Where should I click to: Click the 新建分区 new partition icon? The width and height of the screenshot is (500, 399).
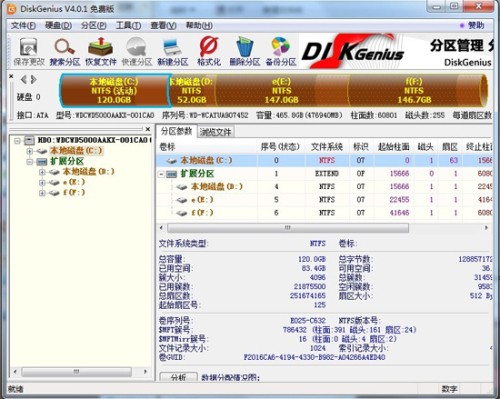[x=173, y=51]
